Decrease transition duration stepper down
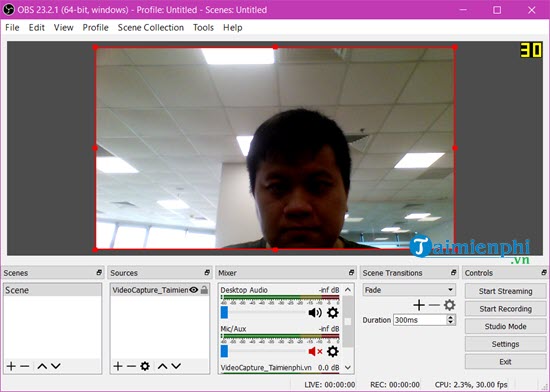This screenshot has height=392, width=550. (451, 323)
